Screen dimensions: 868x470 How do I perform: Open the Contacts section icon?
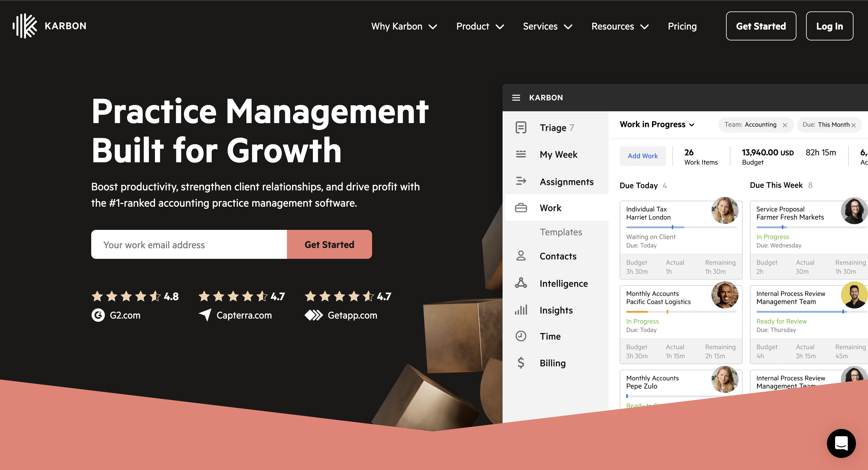point(520,255)
